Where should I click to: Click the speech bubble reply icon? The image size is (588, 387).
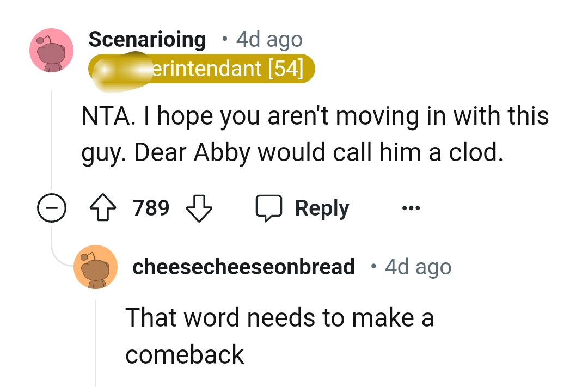tap(272, 207)
